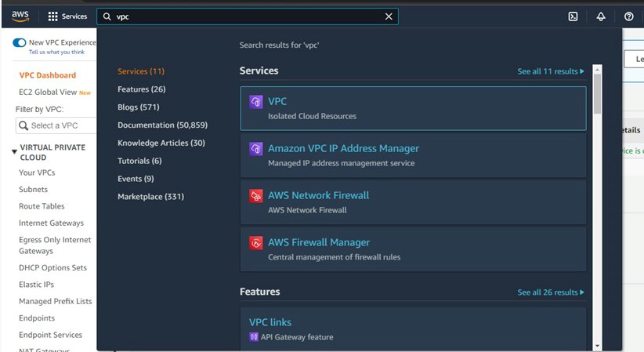Open the Services grid menu icon
The image size is (644, 352).
(52, 16)
